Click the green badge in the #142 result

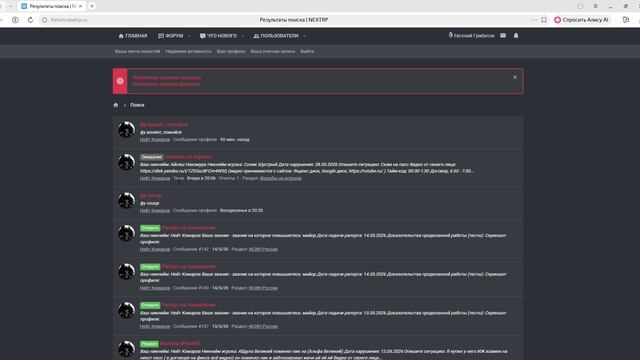click(x=150, y=228)
